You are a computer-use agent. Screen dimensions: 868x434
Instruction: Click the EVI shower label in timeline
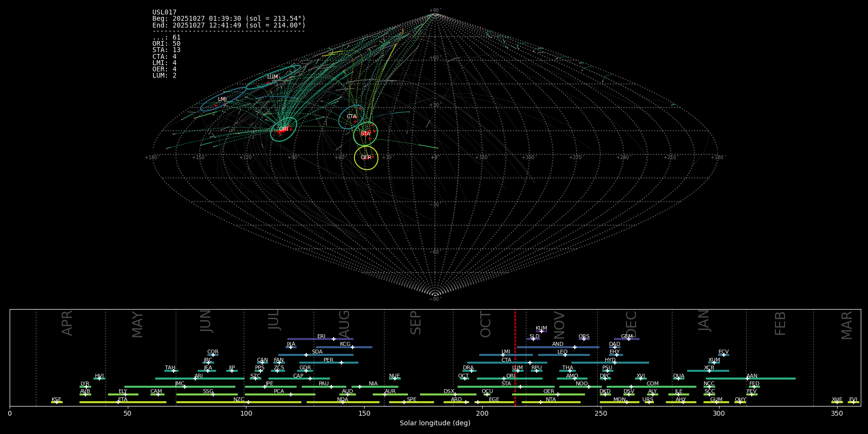click(854, 400)
